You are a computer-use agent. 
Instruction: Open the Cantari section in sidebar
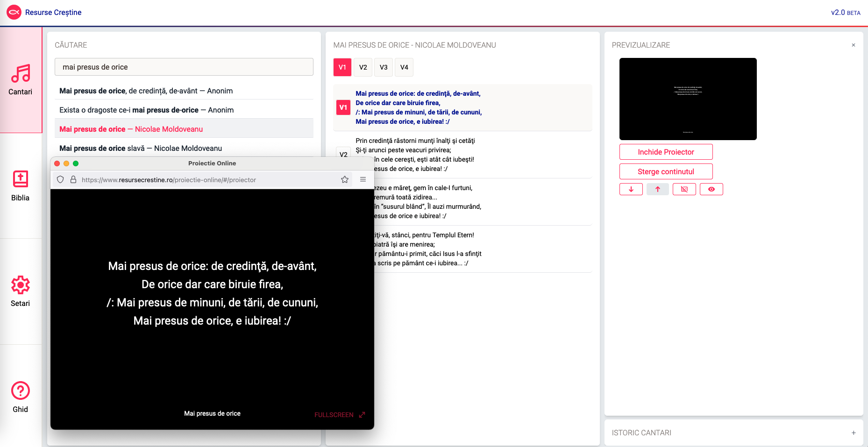pyautogui.click(x=21, y=80)
